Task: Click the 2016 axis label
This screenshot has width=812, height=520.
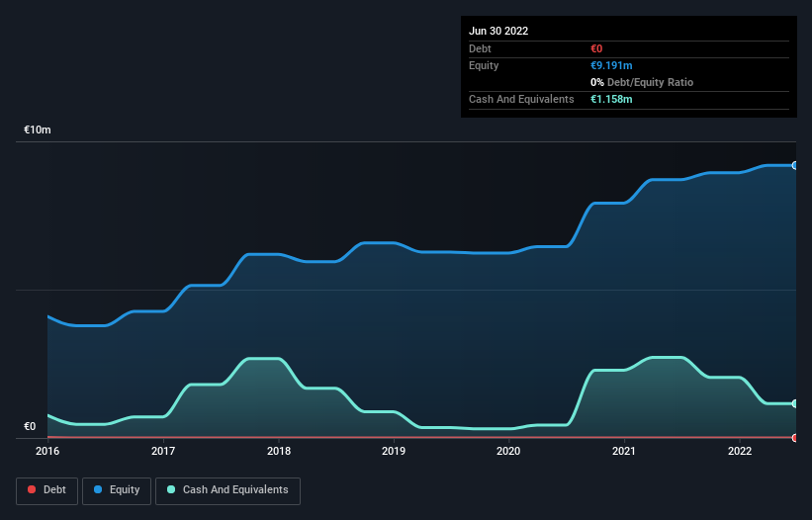Action: pyautogui.click(x=47, y=451)
